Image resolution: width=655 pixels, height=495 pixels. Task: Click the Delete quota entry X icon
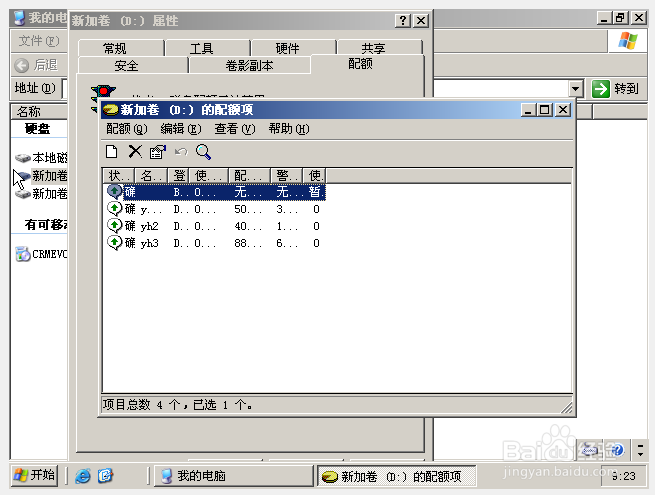tap(135, 152)
